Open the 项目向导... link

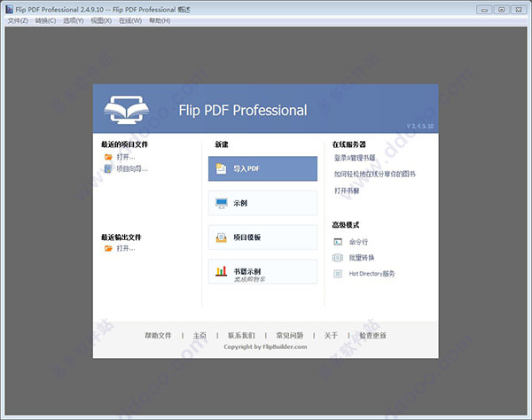(132, 168)
